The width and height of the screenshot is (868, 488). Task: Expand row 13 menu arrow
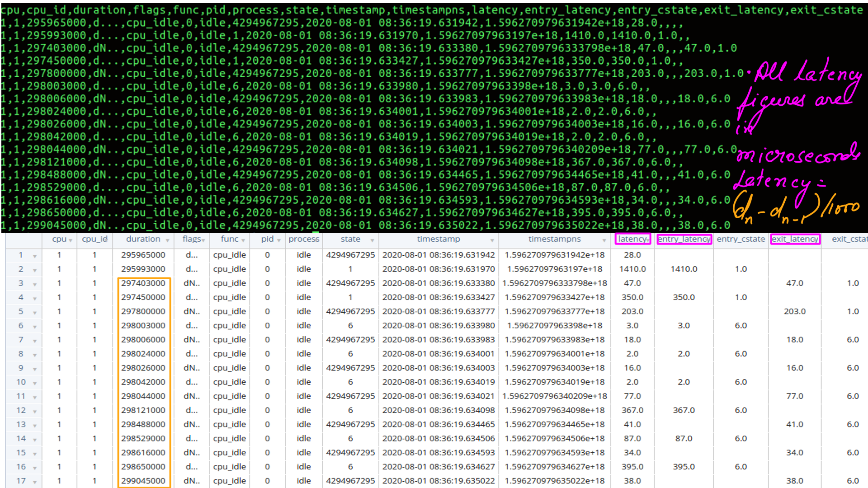[35, 426]
